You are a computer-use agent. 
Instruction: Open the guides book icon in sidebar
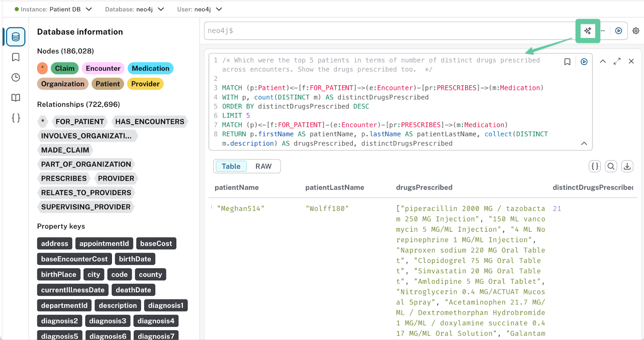[x=16, y=97]
